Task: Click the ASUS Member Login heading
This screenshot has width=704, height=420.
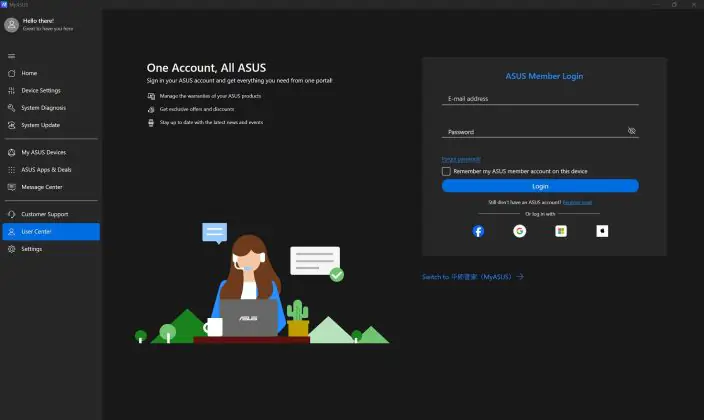Action: click(x=544, y=76)
